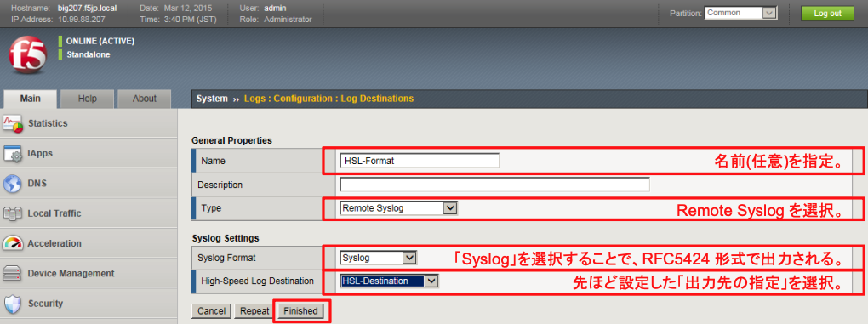Open the Statistics chart icon
This screenshot has width=868, height=324.
click(13, 124)
